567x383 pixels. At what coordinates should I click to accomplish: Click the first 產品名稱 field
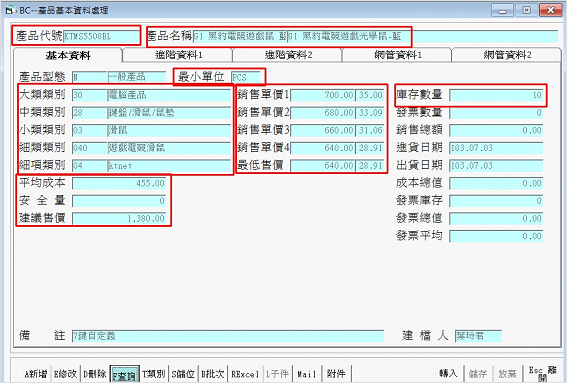click(240, 36)
